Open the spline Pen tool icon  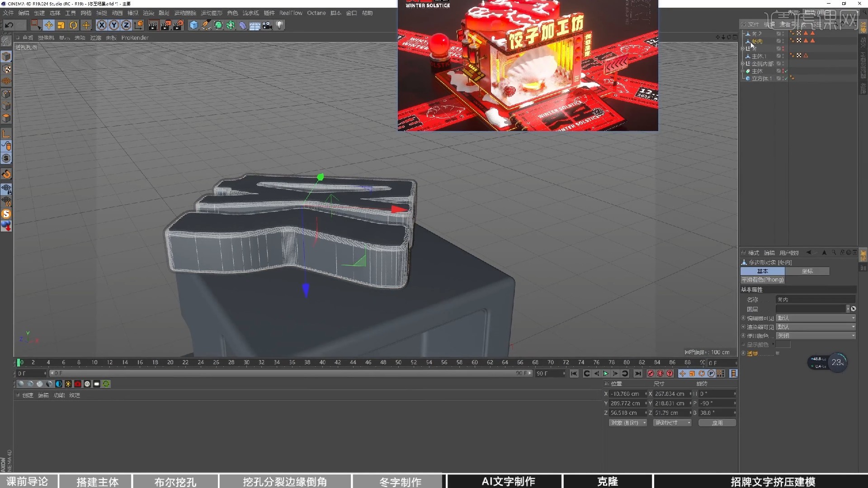click(206, 25)
